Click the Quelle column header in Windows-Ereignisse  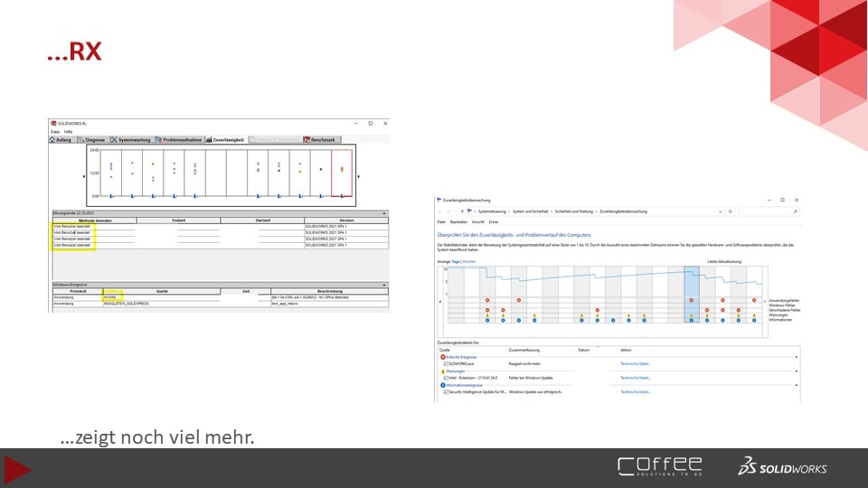click(x=162, y=291)
